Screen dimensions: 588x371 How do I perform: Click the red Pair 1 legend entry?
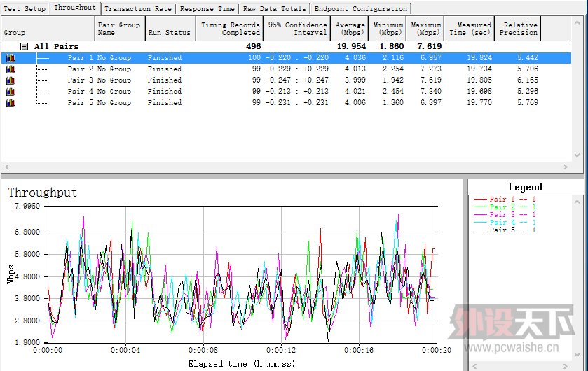point(505,199)
